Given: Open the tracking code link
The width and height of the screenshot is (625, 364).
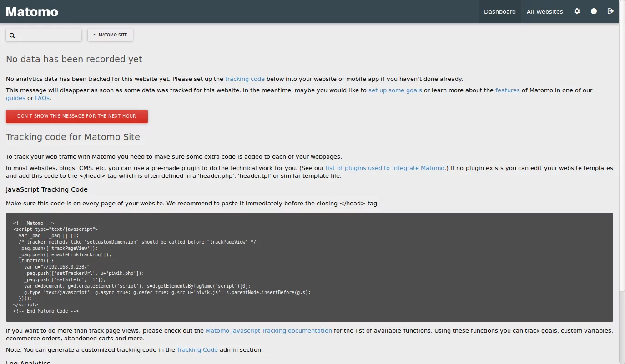Looking at the screenshot, I should 245,79.
